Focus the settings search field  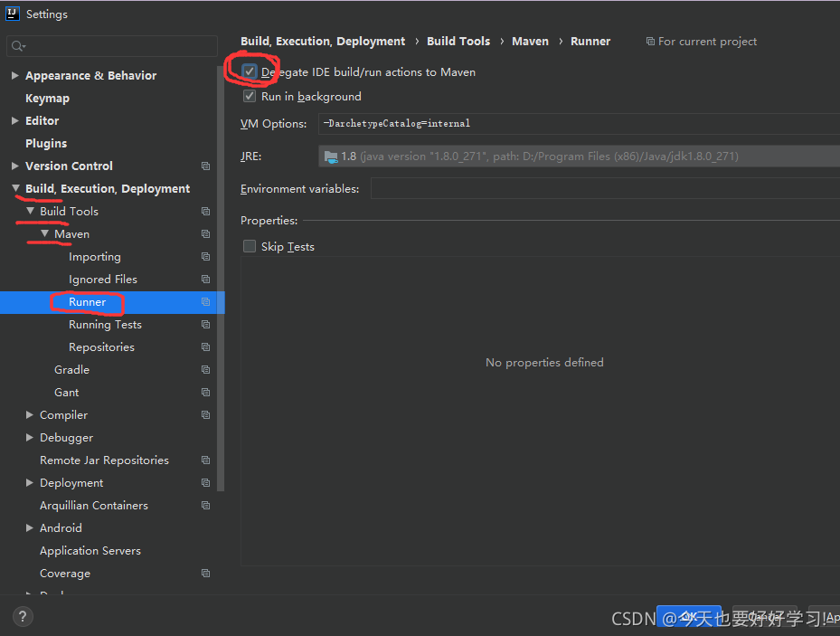point(112,46)
